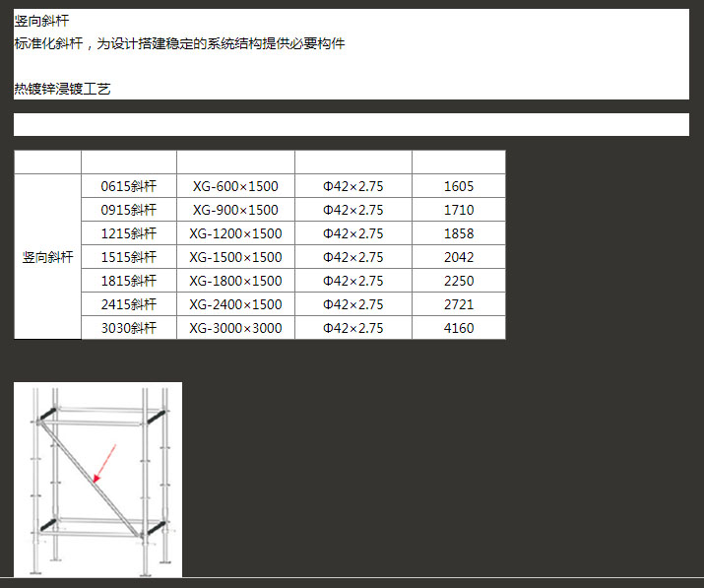Image resolution: width=704 pixels, height=588 pixels.
Task: Click the empty white bar above the table
Action: [352, 124]
